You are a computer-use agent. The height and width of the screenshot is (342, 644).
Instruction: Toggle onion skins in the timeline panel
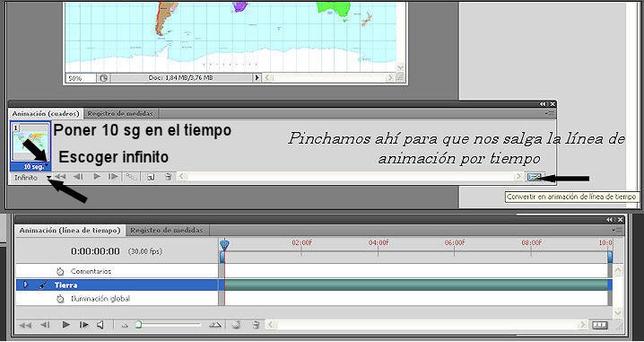[236, 325]
